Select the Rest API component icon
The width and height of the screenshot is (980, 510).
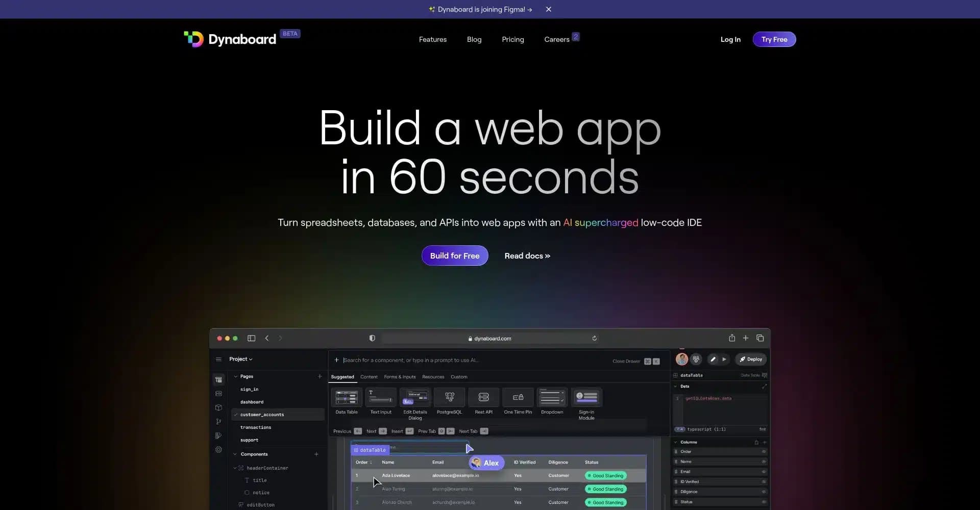pyautogui.click(x=483, y=397)
